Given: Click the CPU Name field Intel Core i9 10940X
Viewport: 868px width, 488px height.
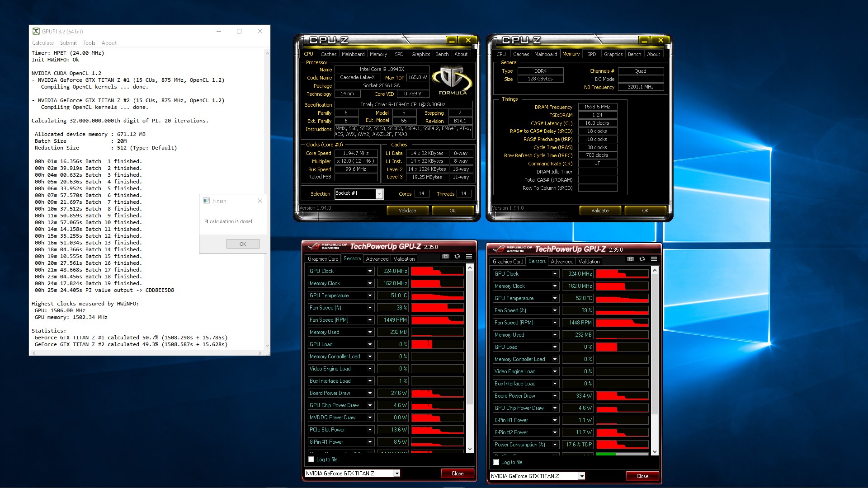Looking at the screenshot, I should [x=382, y=69].
